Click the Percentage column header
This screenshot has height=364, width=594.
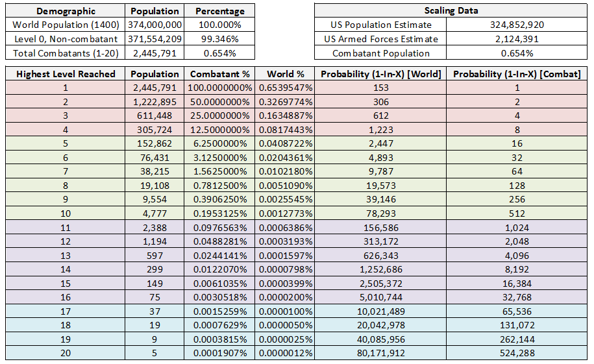pos(220,11)
